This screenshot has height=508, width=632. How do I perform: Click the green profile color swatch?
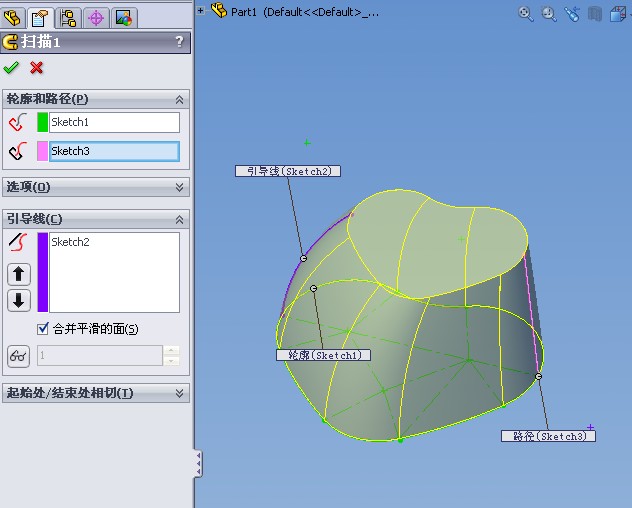(x=42, y=122)
